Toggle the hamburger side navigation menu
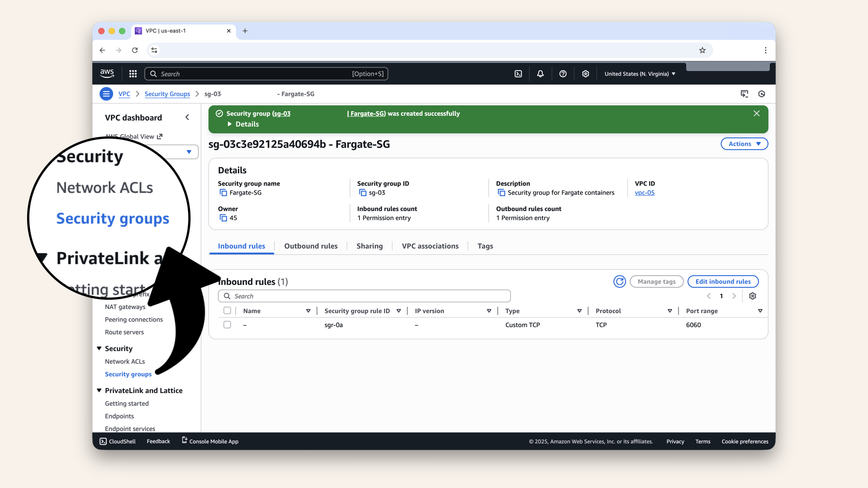 coord(106,94)
